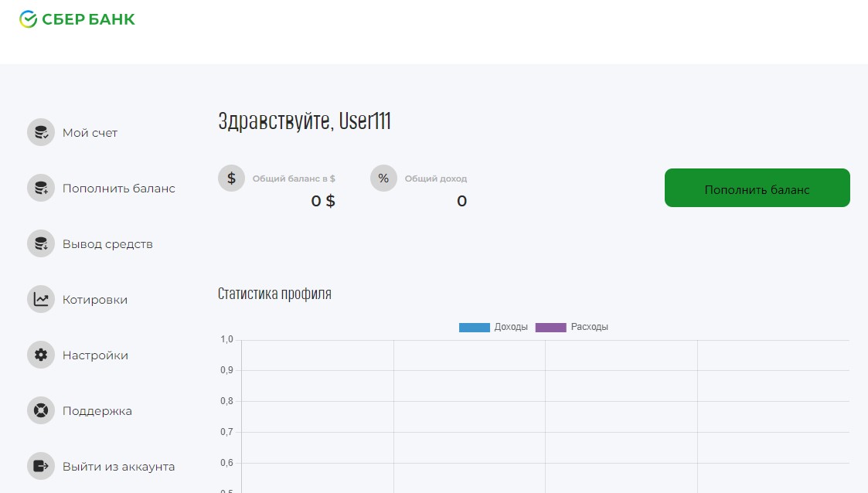868x493 pixels.
Task: Click the Выйти из аккаунта icon
Action: pos(41,466)
